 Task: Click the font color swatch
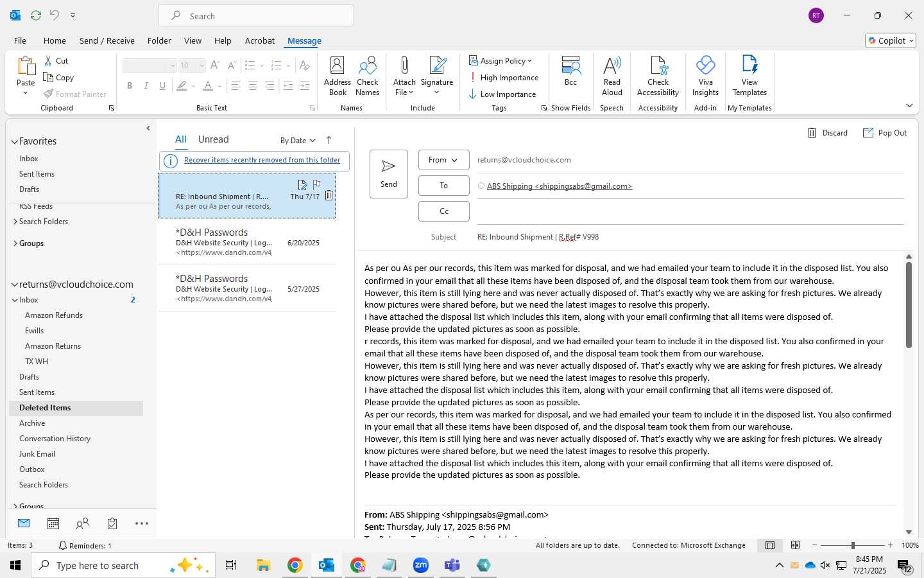[208, 85]
